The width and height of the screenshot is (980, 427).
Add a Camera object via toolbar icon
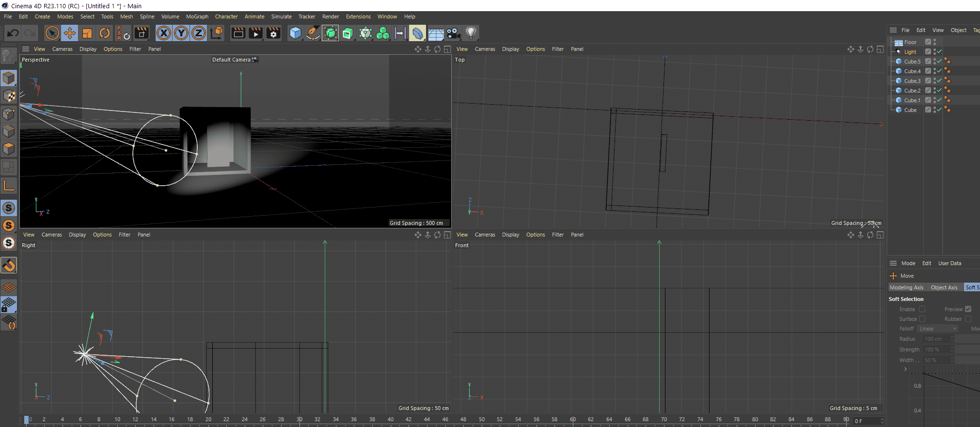(453, 33)
